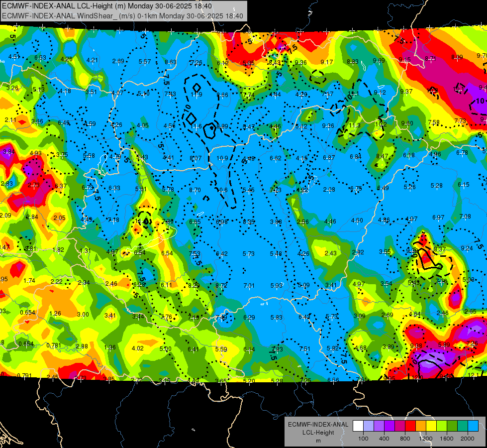Screen dimensions: 487x448
Task: Click the grid value 7.01
Action: point(249,285)
